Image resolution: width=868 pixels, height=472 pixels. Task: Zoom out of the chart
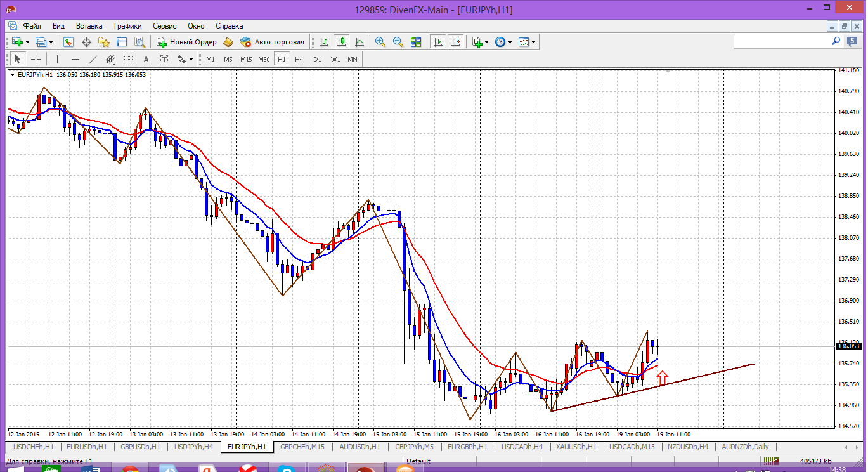[398, 42]
